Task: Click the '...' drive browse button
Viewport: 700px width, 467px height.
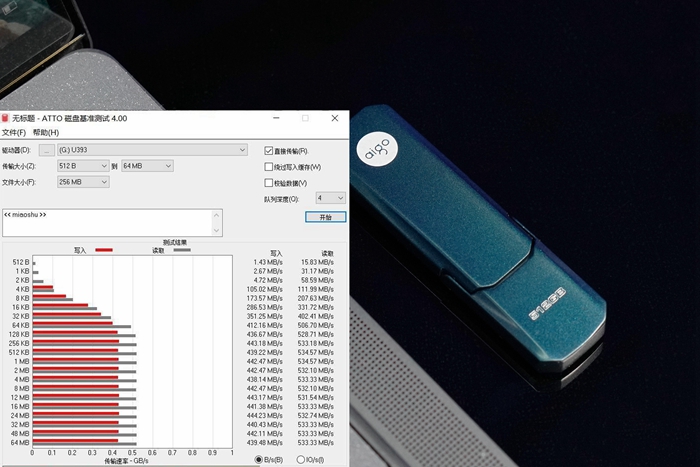Action: point(46,150)
